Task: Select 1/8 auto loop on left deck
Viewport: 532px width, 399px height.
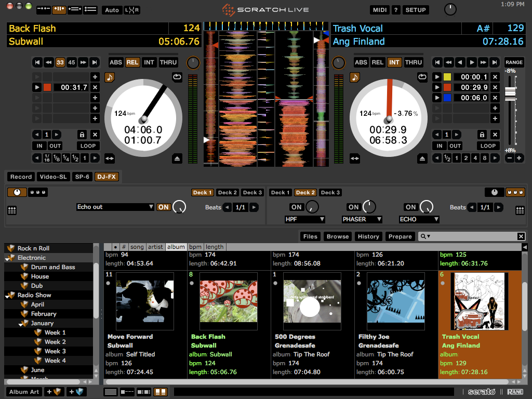Action: (x=57, y=158)
